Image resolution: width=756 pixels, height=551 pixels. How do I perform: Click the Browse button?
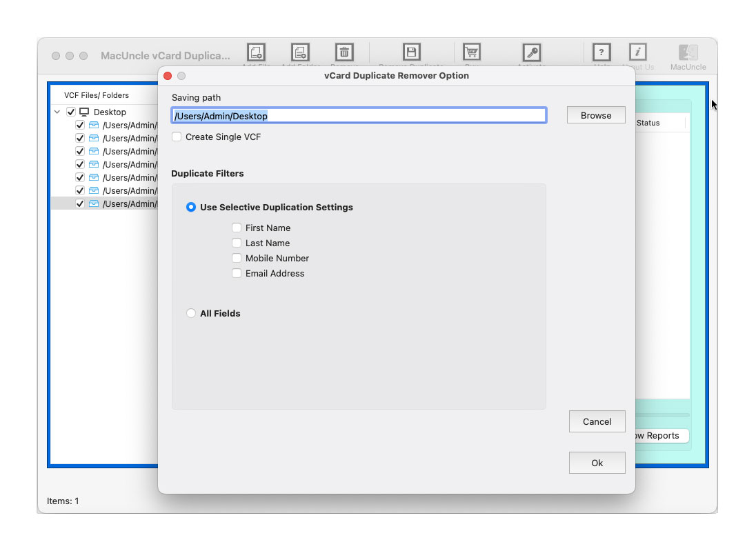596,114
